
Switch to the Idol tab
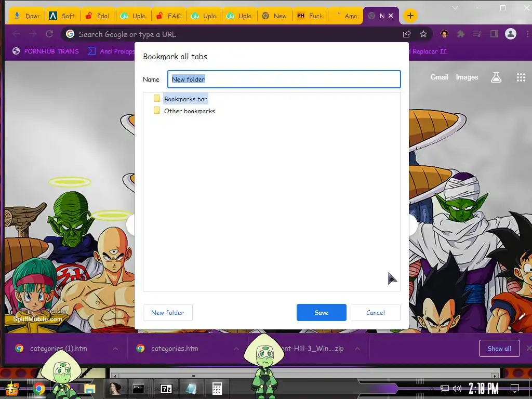click(x=98, y=16)
